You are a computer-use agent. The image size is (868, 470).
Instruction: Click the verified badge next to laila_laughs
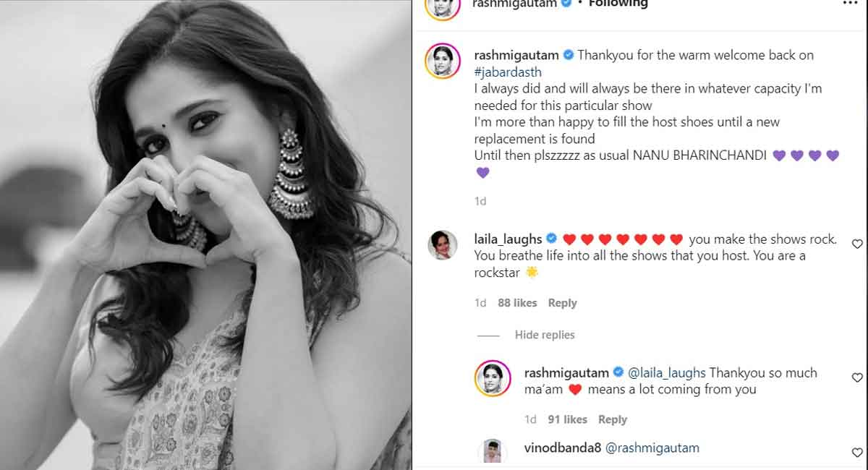550,239
